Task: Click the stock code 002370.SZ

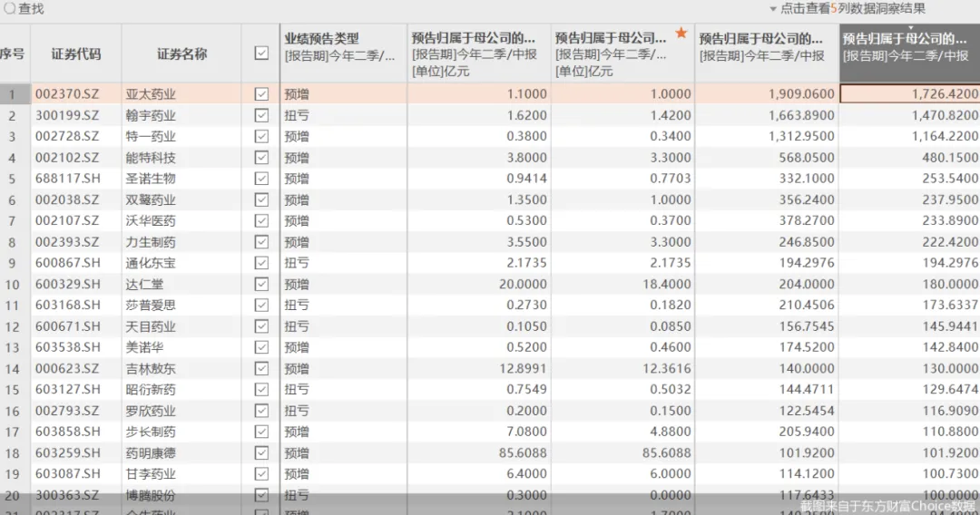Action: click(67, 93)
